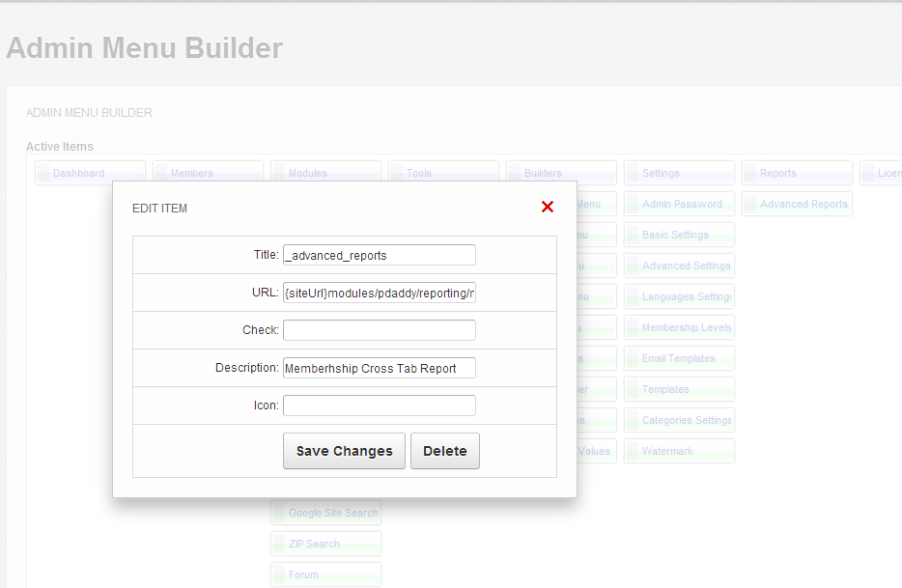Click the handle icon on Google Site Search
Screen dimensions: 902x588
[x=279, y=514]
